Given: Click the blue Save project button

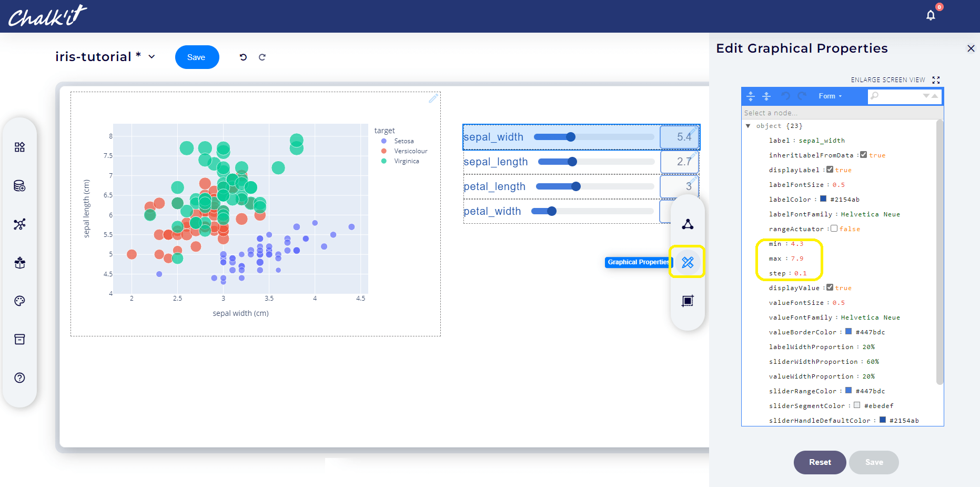Looking at the screenshot, I should (197, 57).
